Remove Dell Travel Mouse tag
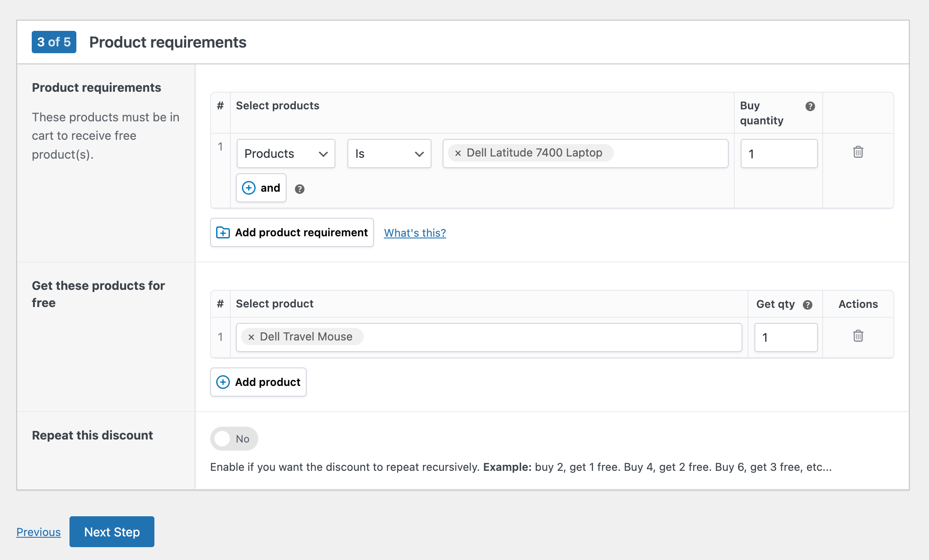 pos(251,337)
